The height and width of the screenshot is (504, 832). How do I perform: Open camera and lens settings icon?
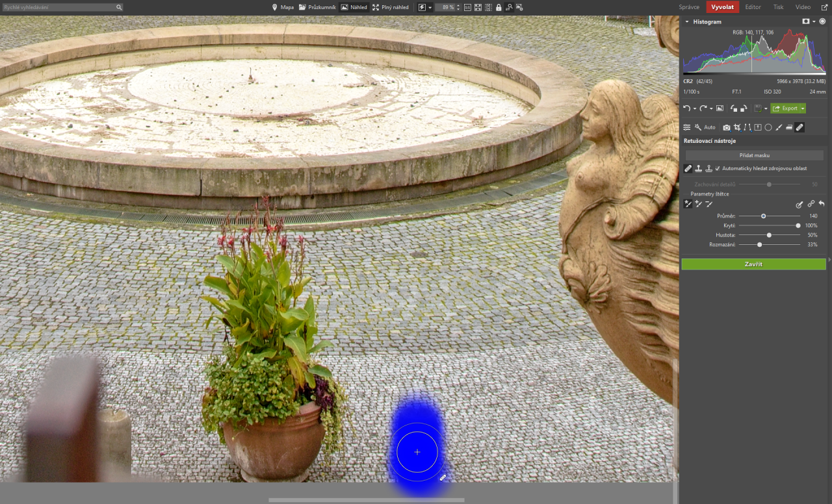pos(727,127)
